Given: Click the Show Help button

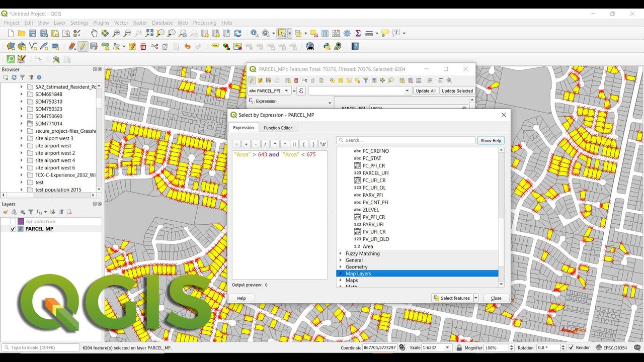Looking at the screenshot, I should pyautogui.click(x=491, y=140).
